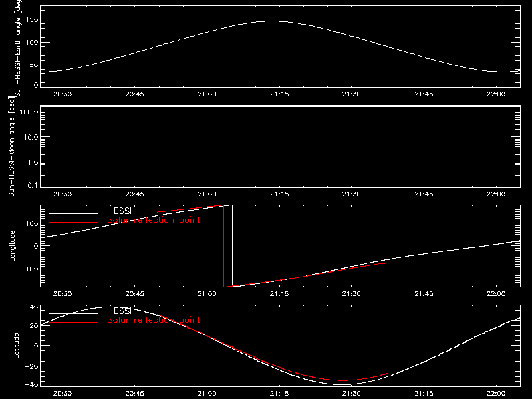Select the 22:00 label under Latitude plot
The image size is (532, 399).
496,394
